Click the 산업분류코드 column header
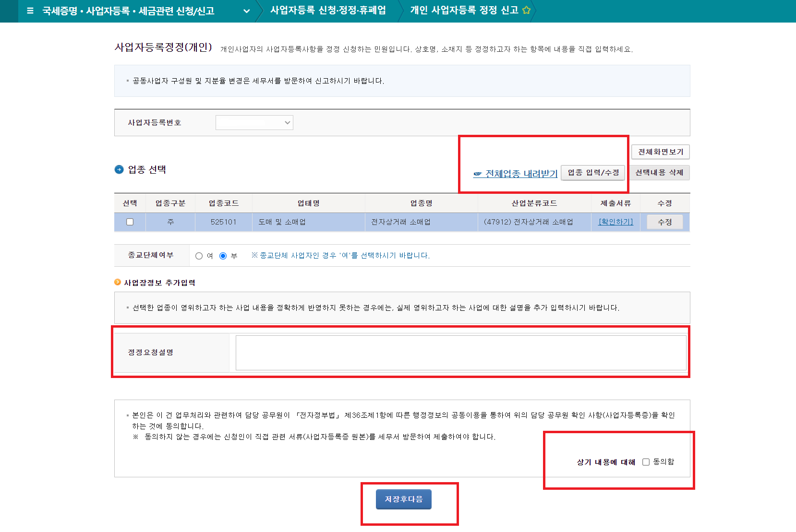796x532 pixels. (x=534, y=203)
